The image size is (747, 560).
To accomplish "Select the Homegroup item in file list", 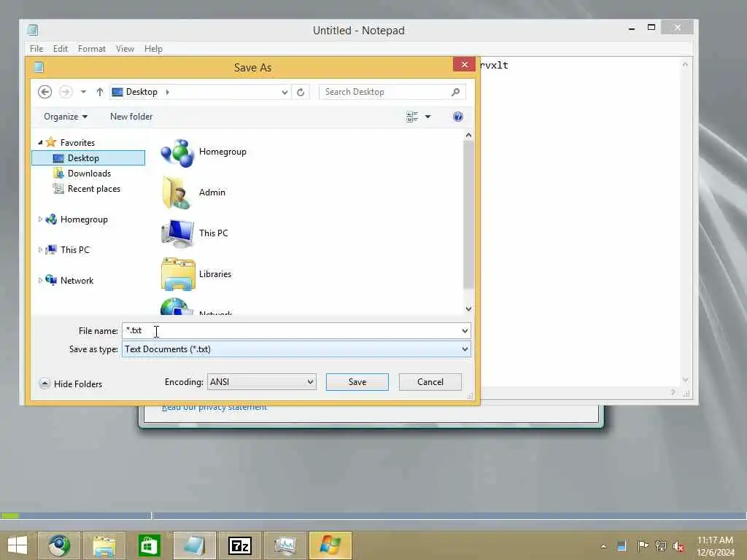I will pos(204,152).
